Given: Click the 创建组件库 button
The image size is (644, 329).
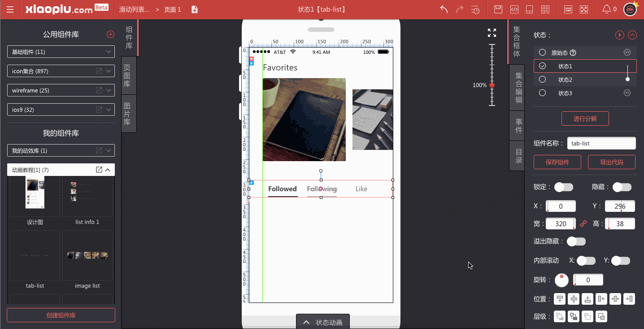Looking at the screenshot, I should click(61, 315).
